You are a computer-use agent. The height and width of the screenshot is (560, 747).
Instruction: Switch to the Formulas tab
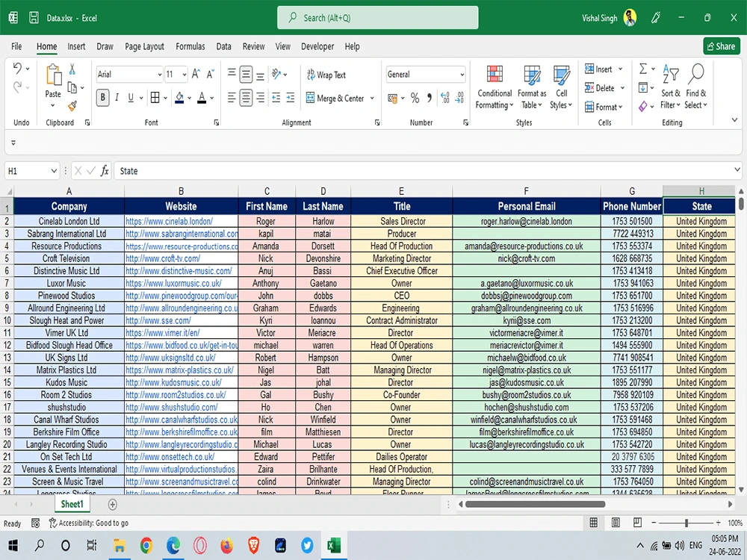pos(190,46)
